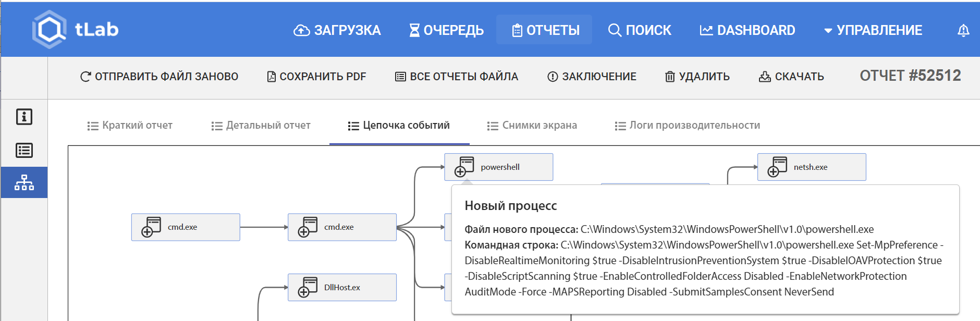Delete the report with УДАЛИТЬ
980x321 pixels.
(x=697, y=77)
